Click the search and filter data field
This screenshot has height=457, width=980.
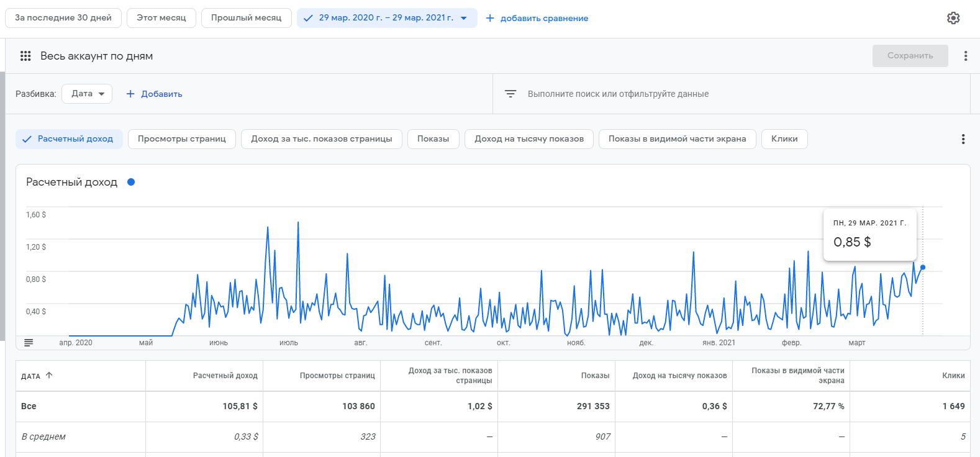point(618,94)
